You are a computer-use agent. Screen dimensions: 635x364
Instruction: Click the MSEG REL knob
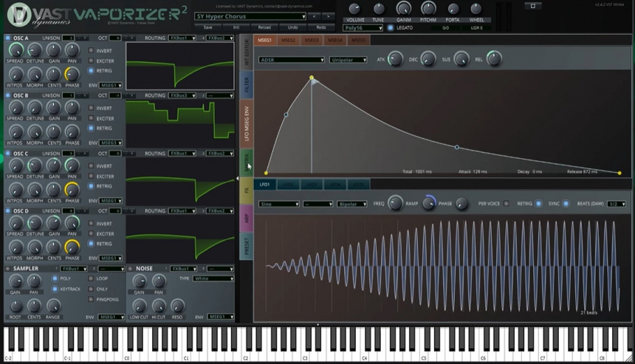click(x=494, y=59)
